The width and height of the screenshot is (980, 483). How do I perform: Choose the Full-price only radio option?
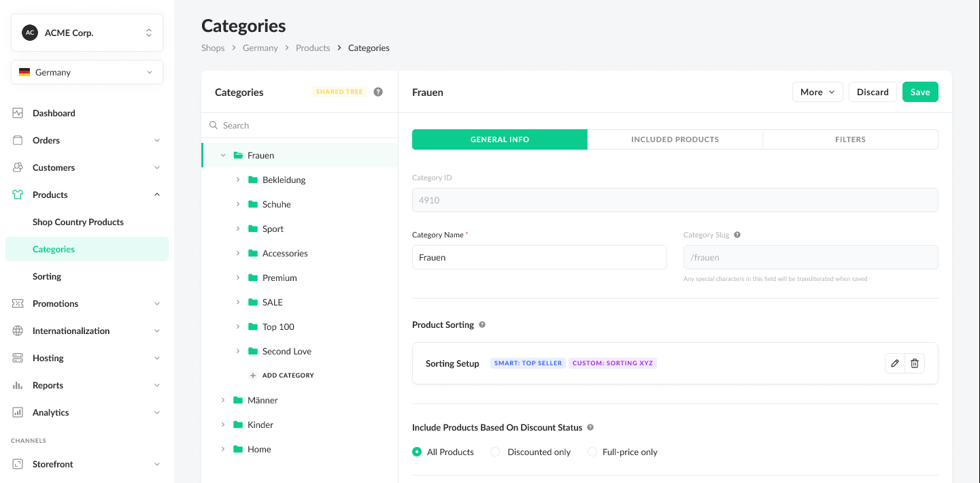592,452
